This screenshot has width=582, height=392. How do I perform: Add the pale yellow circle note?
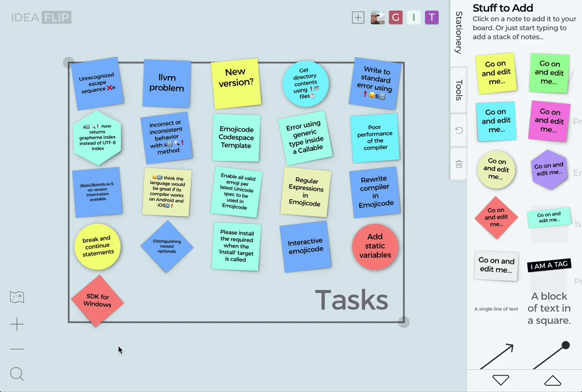496,169
